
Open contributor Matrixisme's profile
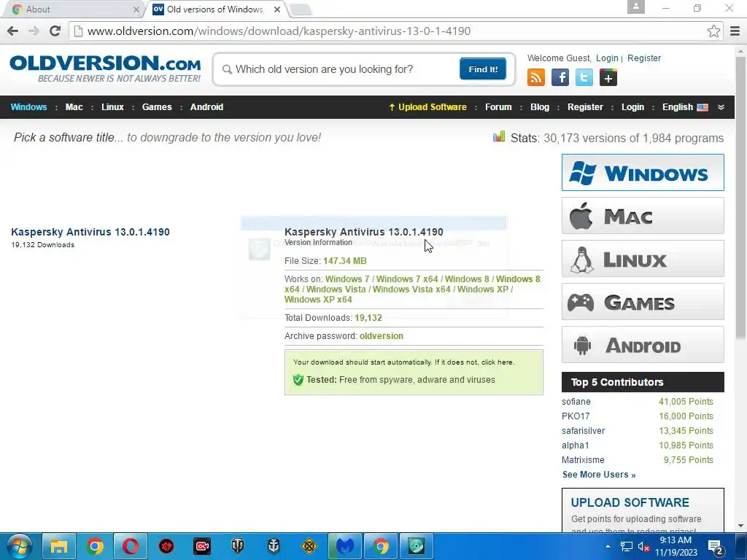tap(583, 460)
